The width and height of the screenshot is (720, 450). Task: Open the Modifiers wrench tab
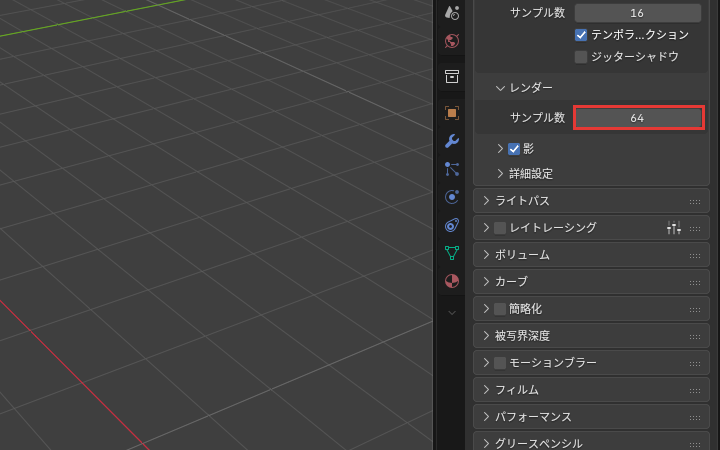(452, 141)
